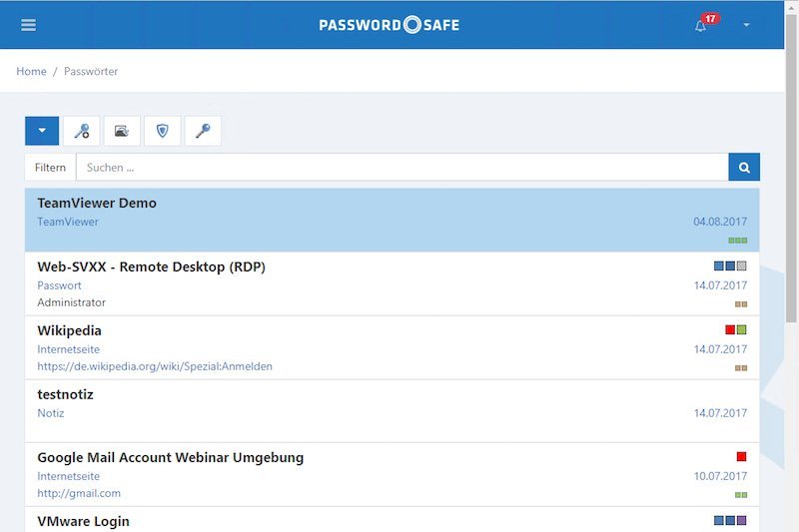
Task: Open the http://gmail.com link
Action: 79,493
